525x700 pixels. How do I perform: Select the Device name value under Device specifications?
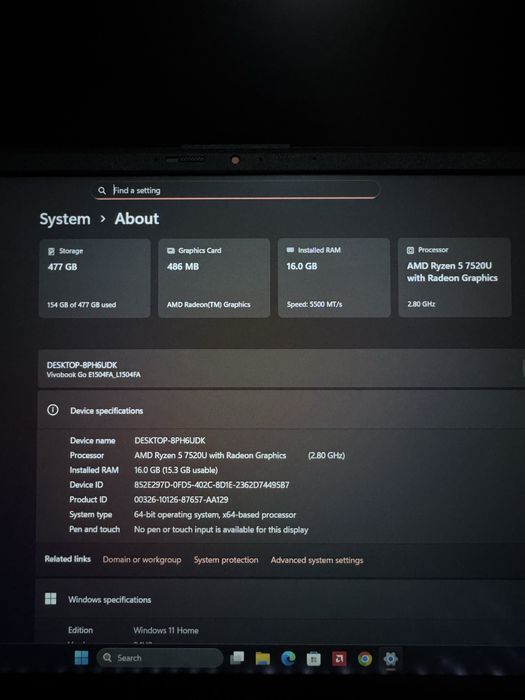pos(170,441)
